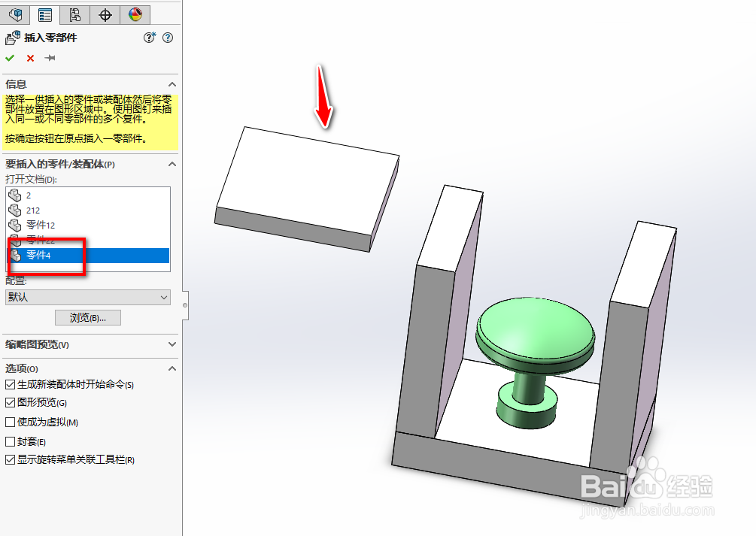Enable the 使成为虚拟 checkbox
756x536 pixels.
pos(10,422)
